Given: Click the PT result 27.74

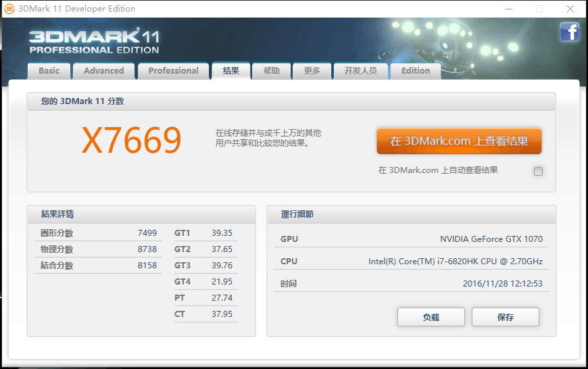Looking at the screenshot, I should (x=222, y=298).
